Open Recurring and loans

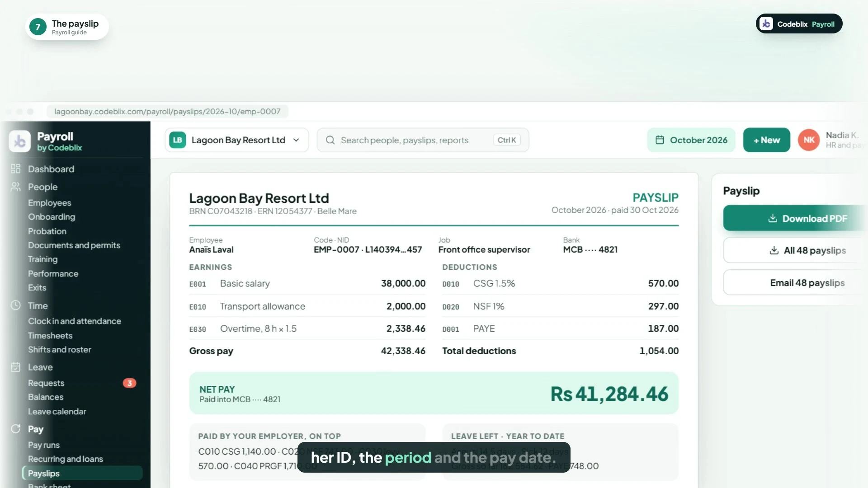66,459
